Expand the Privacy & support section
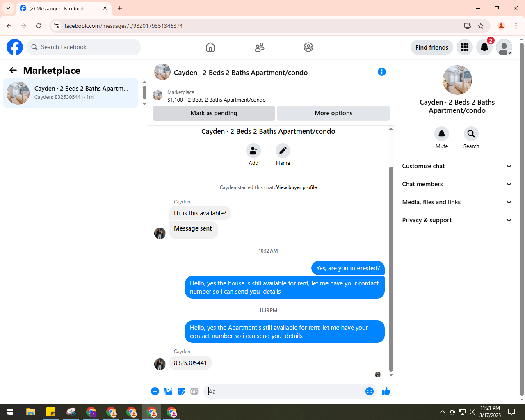Screen dimensions: 525x420 (x=457, y=220)
